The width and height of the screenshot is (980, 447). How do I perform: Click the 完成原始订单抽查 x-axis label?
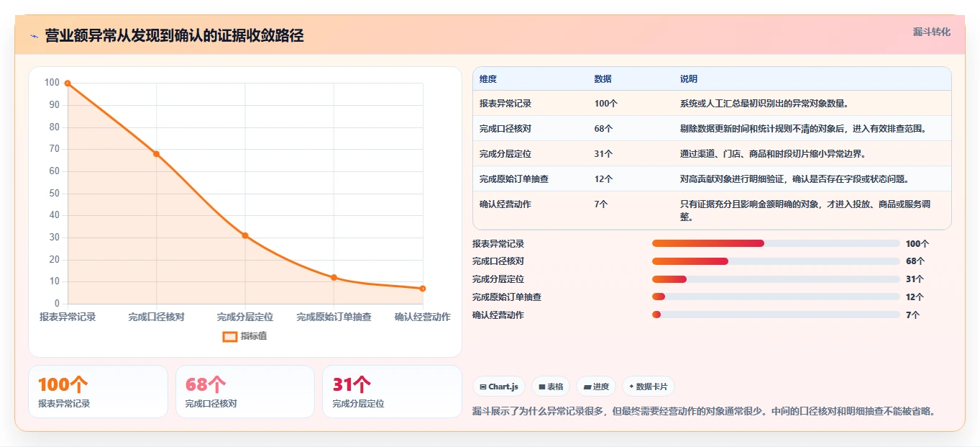pos(334,317)
